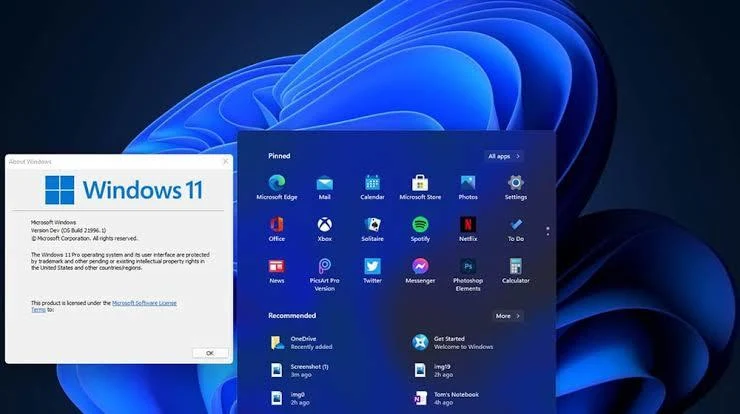Launch PicsArt Pro Version
Image resolution: width=740 pixels, height=414 pixels.
tap(325, 275)
